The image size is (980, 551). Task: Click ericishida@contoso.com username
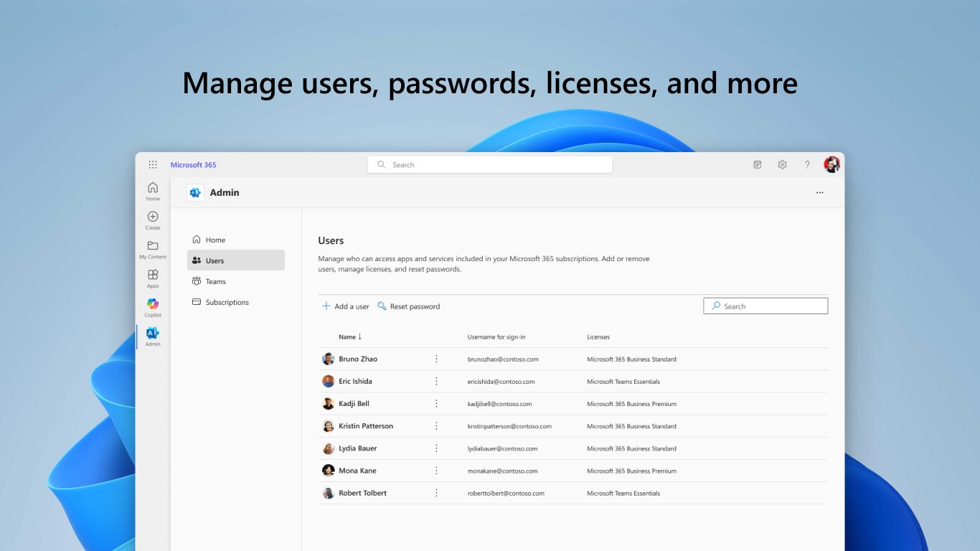tap(501, 382)
